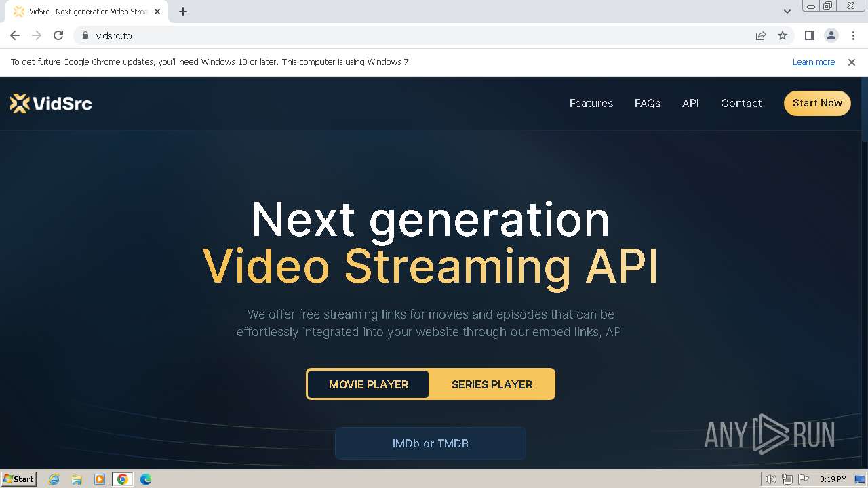Open Action Center flag icon

[804, 479]
